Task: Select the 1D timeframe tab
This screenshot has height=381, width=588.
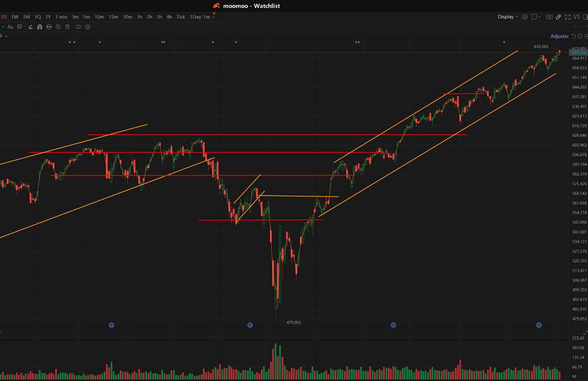Action: [x=4, y=17]
